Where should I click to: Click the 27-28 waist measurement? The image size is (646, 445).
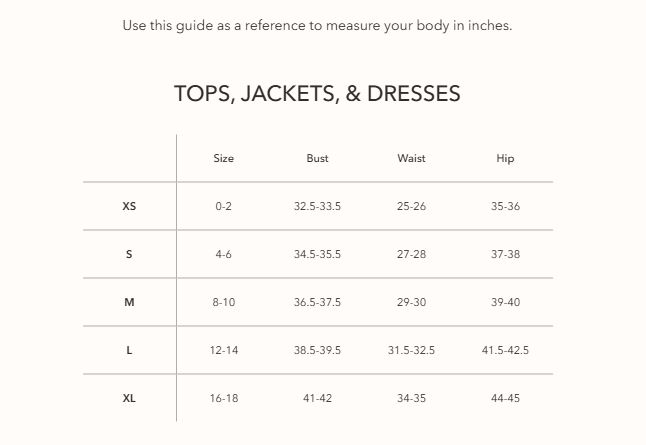tap(411, 254)
